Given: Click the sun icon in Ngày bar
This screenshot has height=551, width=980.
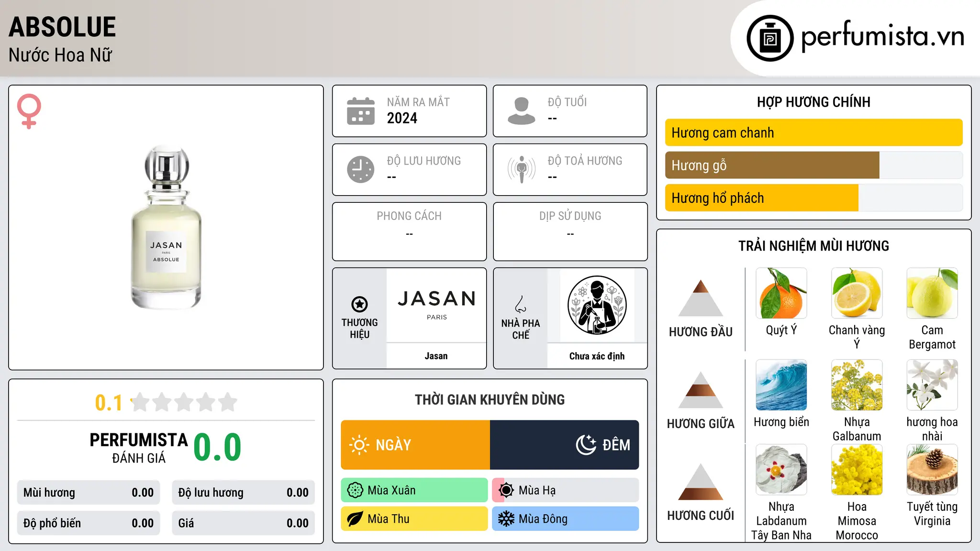Looking at the screenshot, I should coord(359,445).
